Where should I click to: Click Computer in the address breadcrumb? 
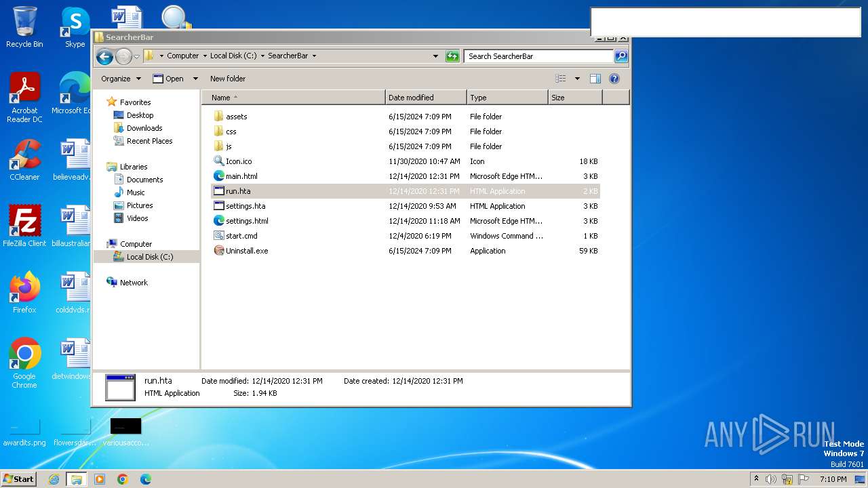pos(183,56)
